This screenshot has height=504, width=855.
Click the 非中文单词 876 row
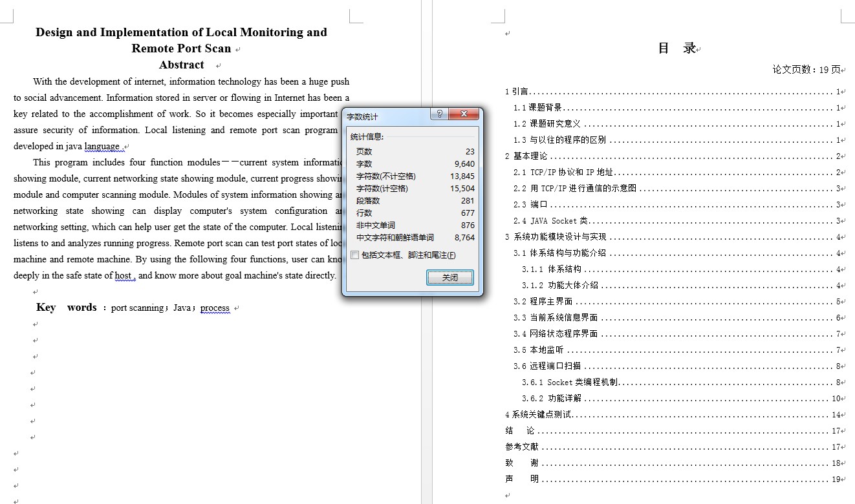click(x=415, y=225)
